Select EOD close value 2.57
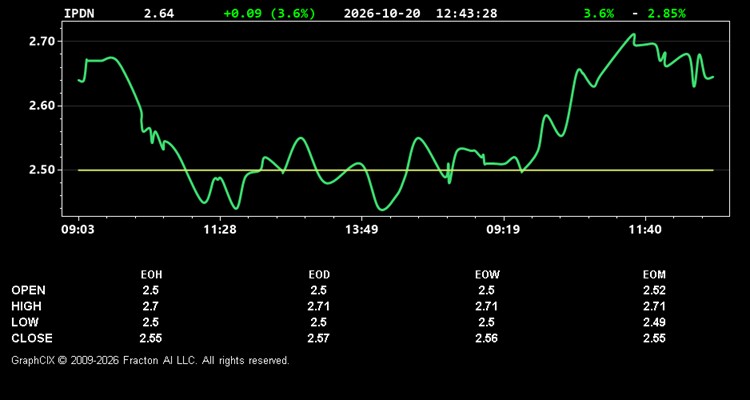750x400 pixels. tap(319, 338)
